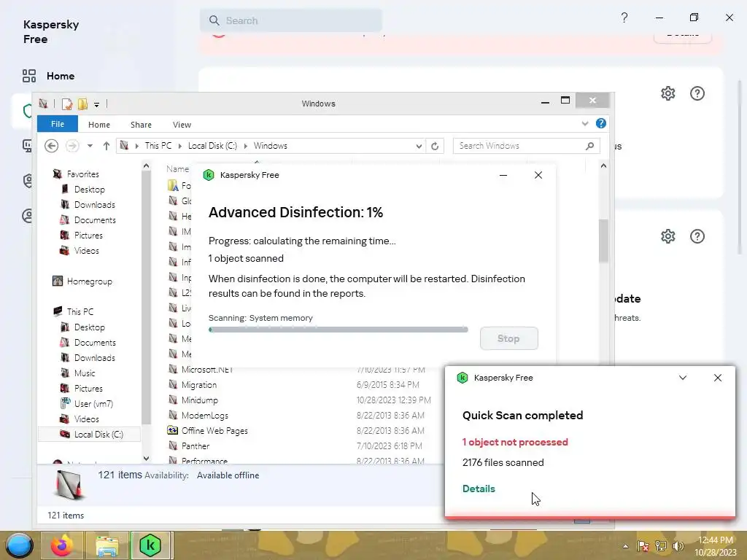
Task: Minimize the Advanced Disinfection dialog
Action: pyautogui.click(x=503, y=175)
